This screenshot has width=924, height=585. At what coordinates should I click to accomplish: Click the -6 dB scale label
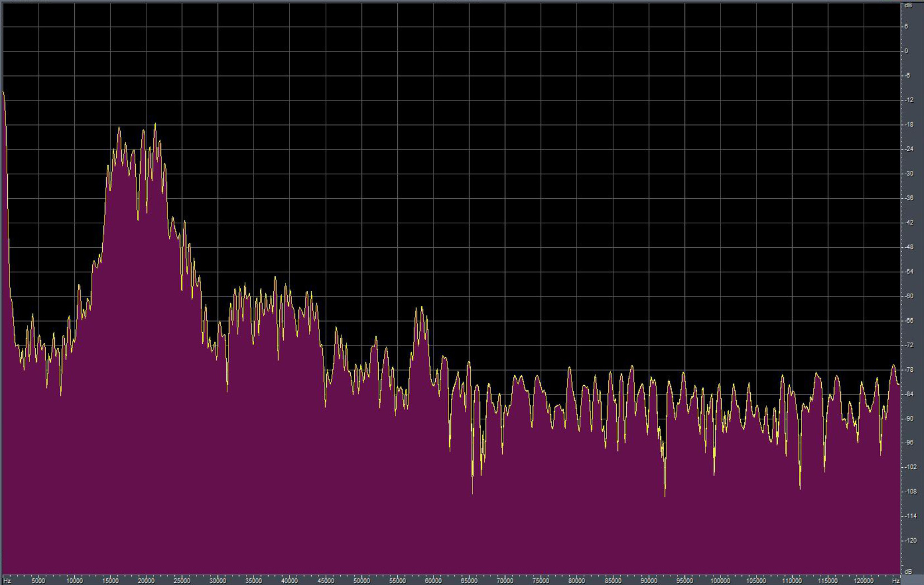coord(907,75)
